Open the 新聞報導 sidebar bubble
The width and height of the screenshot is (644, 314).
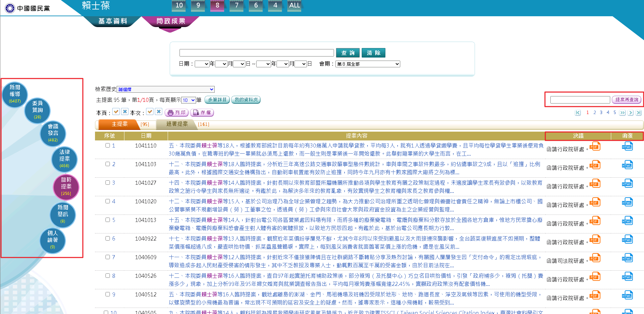click(x=15, y=94)
